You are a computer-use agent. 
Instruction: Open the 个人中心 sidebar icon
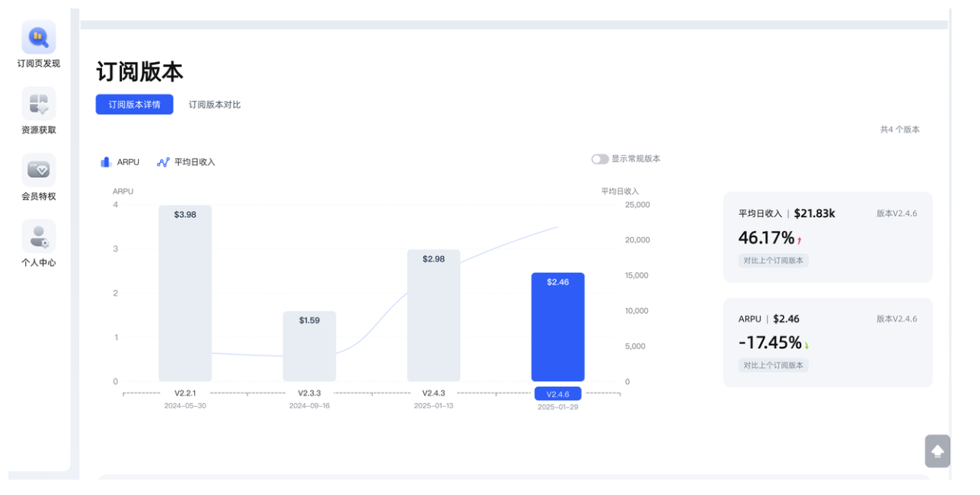[x=38, y=236]
